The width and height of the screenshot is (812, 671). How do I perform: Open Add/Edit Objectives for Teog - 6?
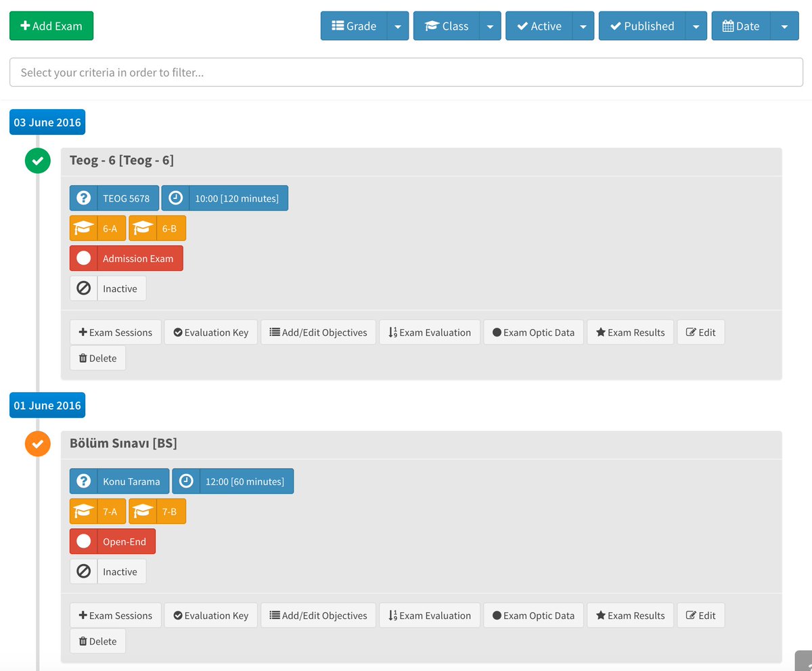318,332
